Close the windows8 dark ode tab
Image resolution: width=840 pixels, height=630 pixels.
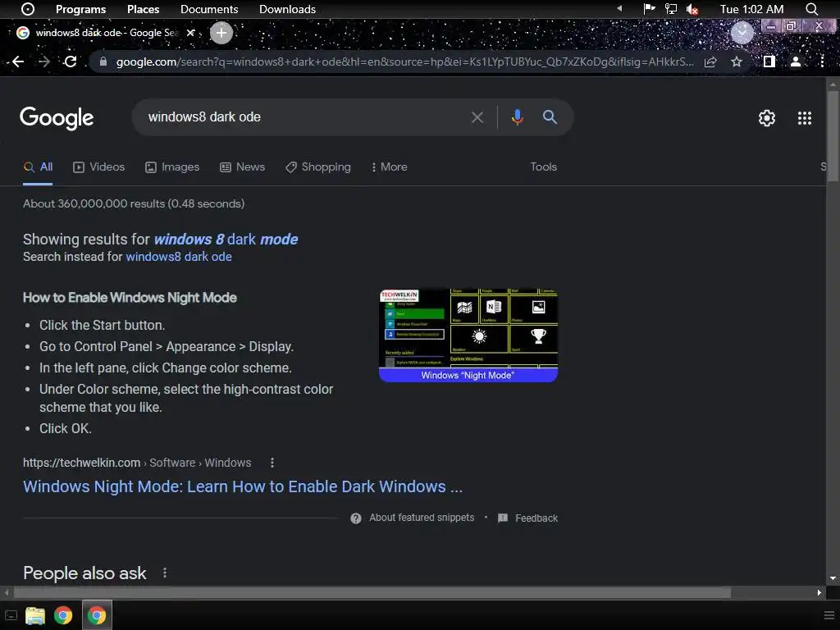point(190,33)
